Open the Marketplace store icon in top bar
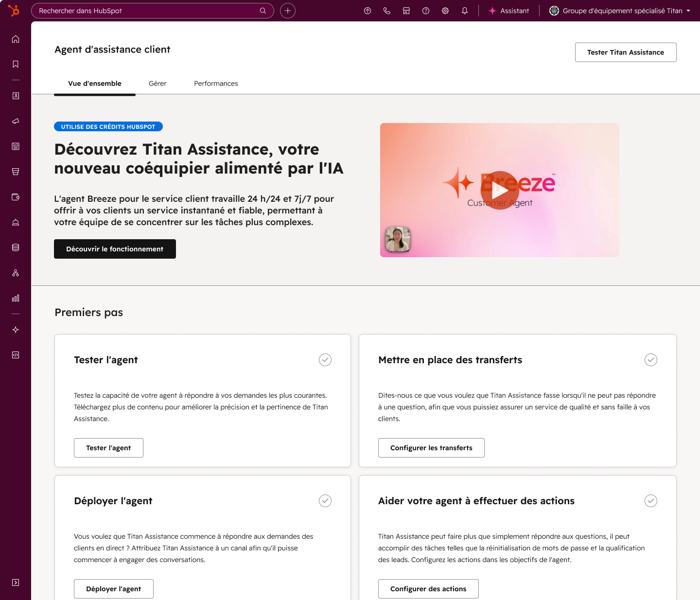Viewport: 700px width, 600px height. click(x=406, y=11)
